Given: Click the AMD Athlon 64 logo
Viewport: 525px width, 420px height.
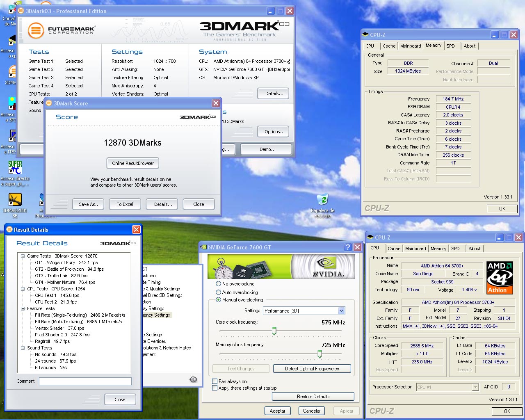Looking at the screenshot, I should pos(499,277).
